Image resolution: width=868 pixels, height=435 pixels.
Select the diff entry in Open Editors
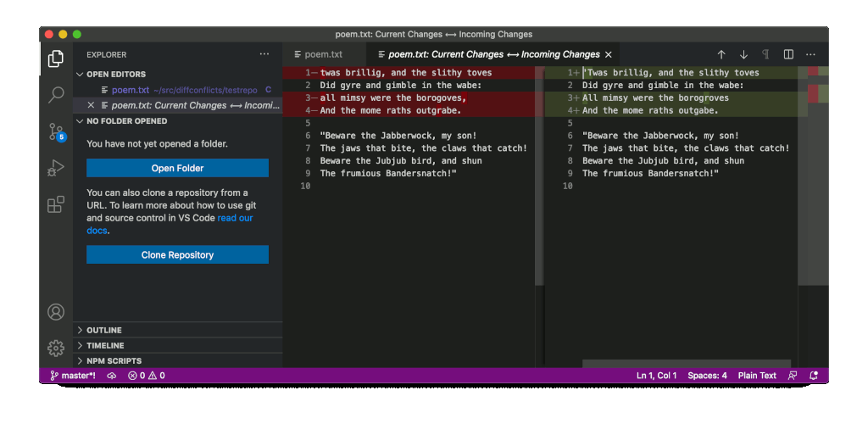[x=178, y=105]
